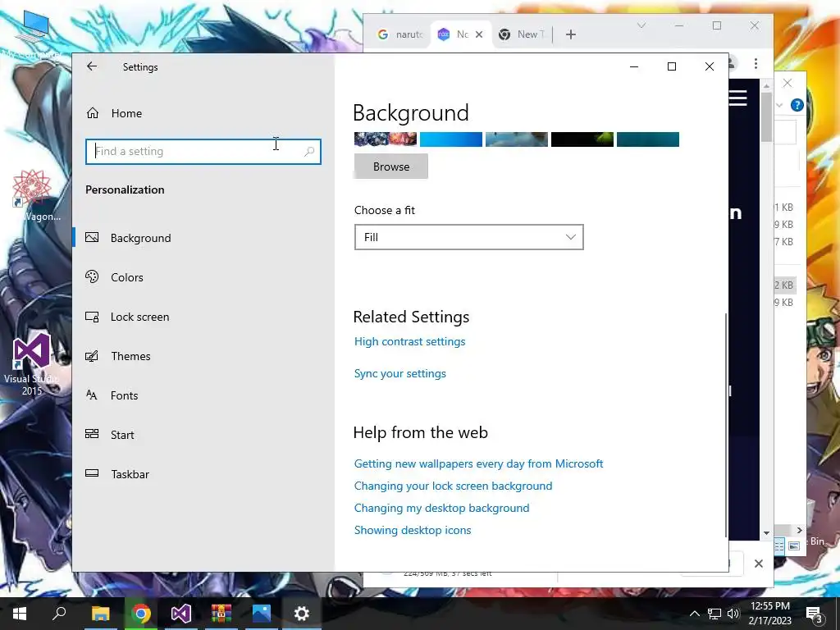
Task: Open Chrome's tab search chevron
Action: pos(641,25)
